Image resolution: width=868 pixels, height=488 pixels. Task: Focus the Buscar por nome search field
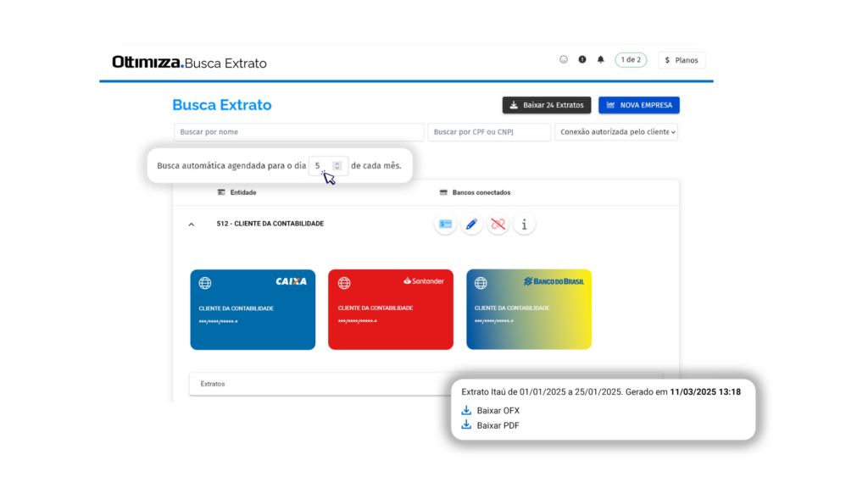[x=298, y=132]
